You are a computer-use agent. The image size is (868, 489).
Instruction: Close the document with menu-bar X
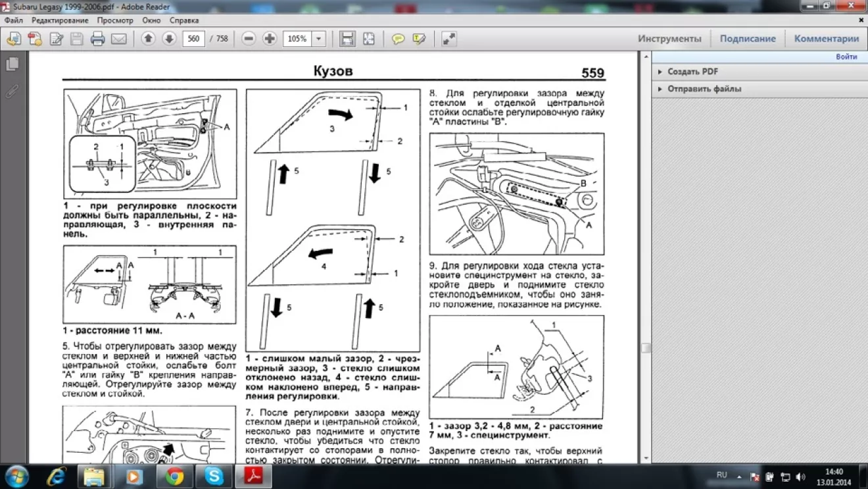(861, 20)
